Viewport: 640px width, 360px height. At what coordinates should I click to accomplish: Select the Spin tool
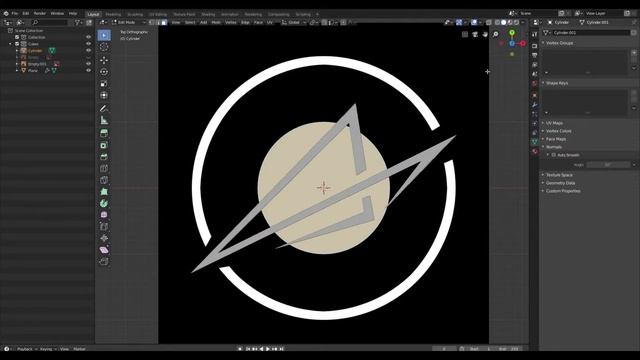click(x=104, y=203)
